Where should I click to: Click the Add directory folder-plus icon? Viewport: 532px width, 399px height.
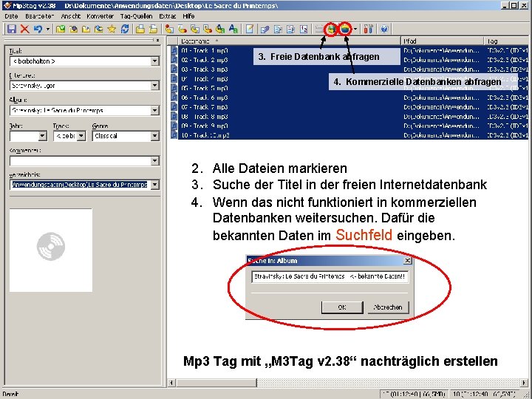tap(73, 29)
